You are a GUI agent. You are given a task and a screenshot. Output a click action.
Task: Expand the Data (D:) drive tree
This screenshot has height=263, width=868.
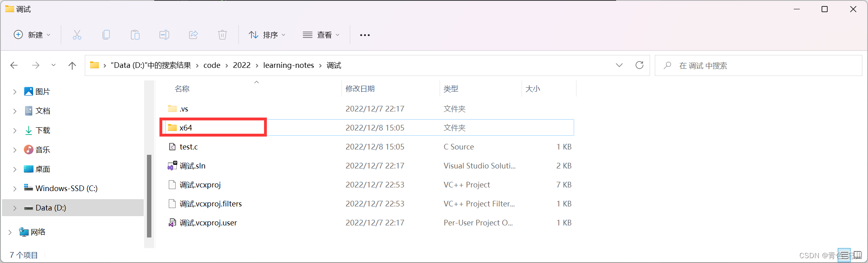click(15, 208)
